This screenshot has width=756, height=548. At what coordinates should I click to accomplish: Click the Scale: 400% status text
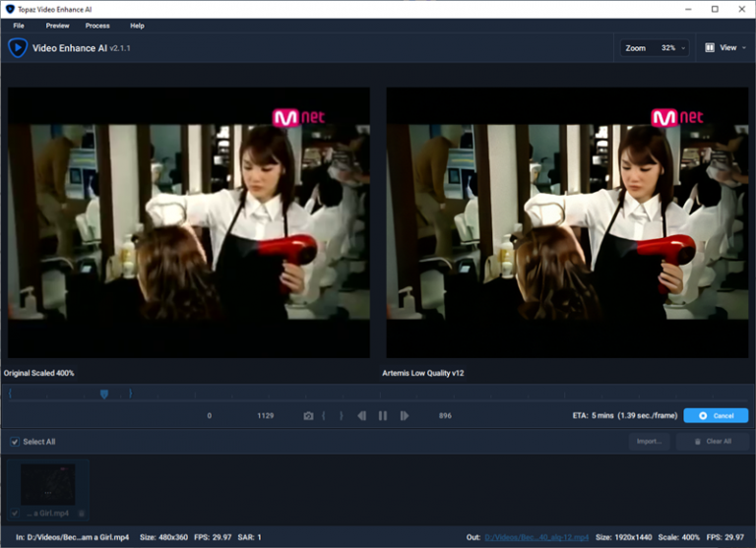click(x=678, y=537)
